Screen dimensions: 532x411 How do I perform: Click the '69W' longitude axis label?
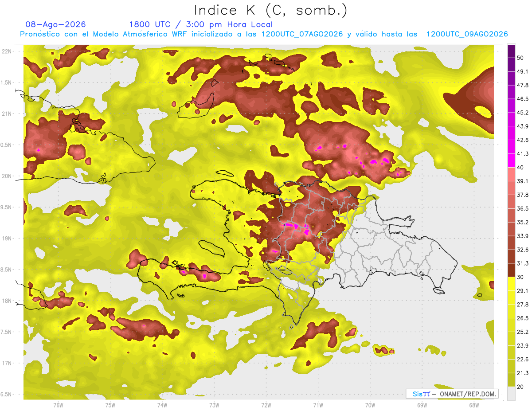pyautogui.click(x=422, y=405)
